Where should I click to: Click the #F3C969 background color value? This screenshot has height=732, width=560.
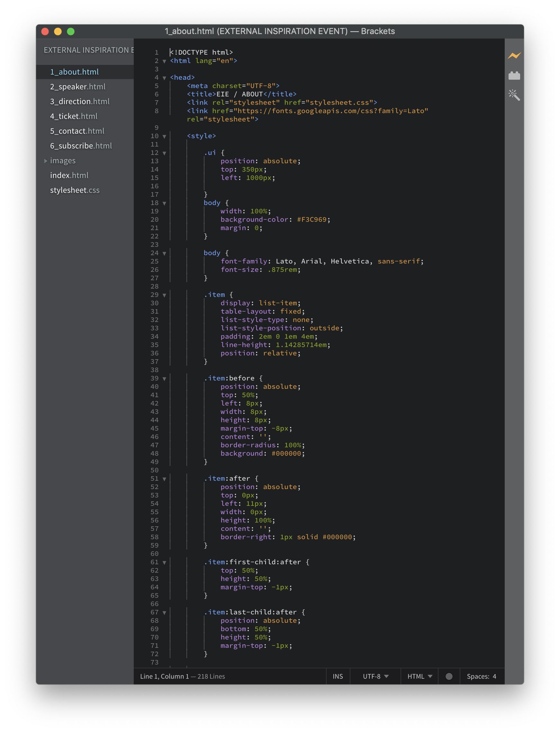311,219
